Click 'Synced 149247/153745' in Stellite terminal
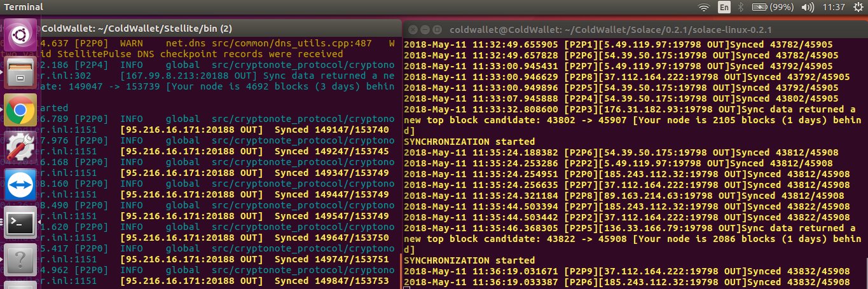The height and width of the screenshot is (289, 868). pyautogui.click(x=332, y=152)
